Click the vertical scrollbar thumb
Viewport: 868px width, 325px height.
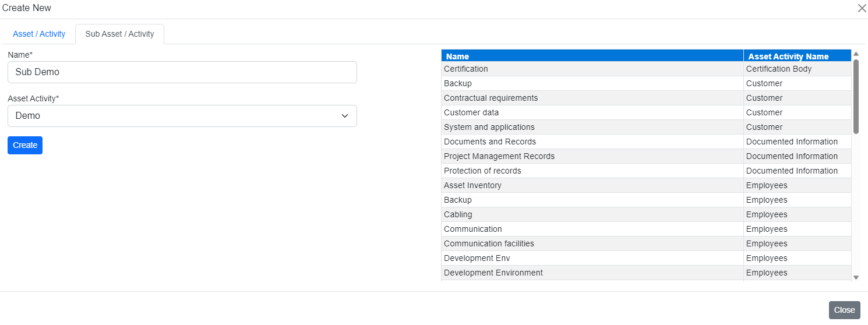pos(856,96)
